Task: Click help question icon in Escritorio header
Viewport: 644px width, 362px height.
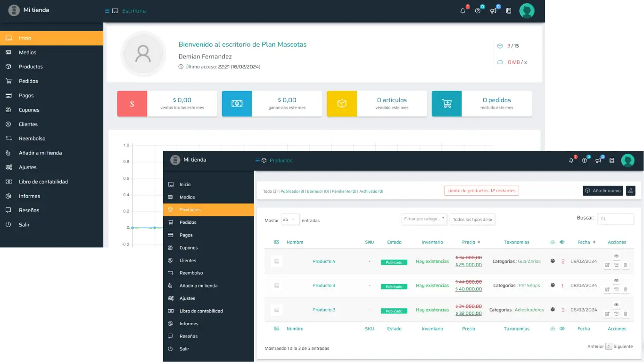Action: (478, 11)
